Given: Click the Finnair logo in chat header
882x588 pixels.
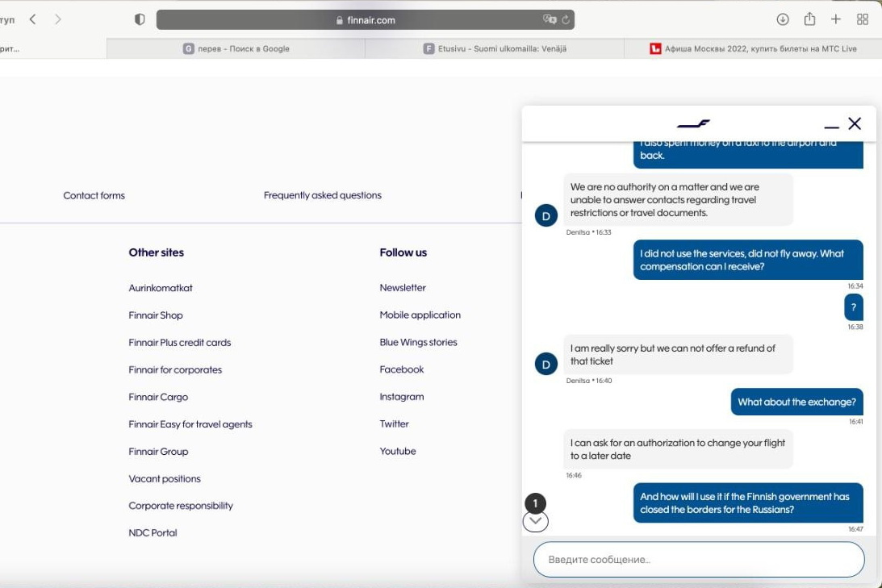Looking at the screenshot, I should pyautogui.click(x=693, y=123).
